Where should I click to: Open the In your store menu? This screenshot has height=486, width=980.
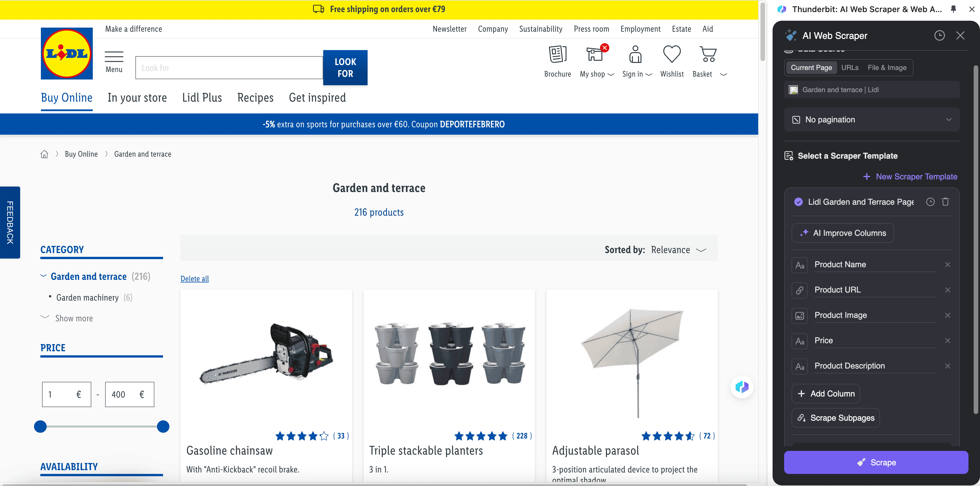pos(137,98)
